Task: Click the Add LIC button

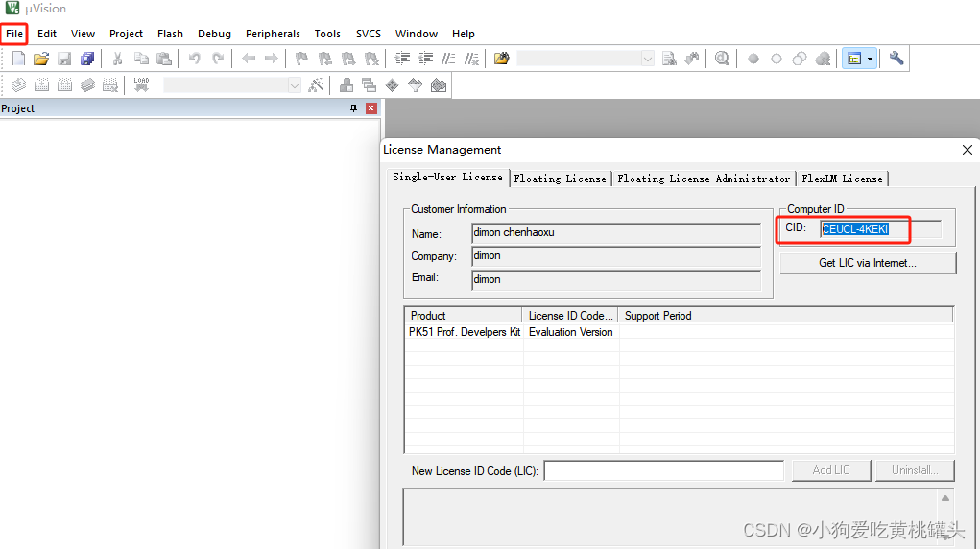Action: 831,470
